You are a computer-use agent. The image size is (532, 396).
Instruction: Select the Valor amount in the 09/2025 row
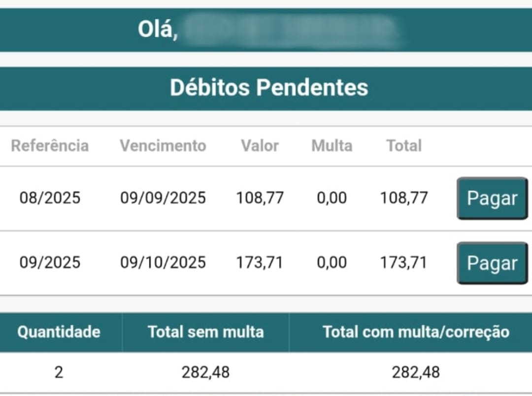pos(260,263)
